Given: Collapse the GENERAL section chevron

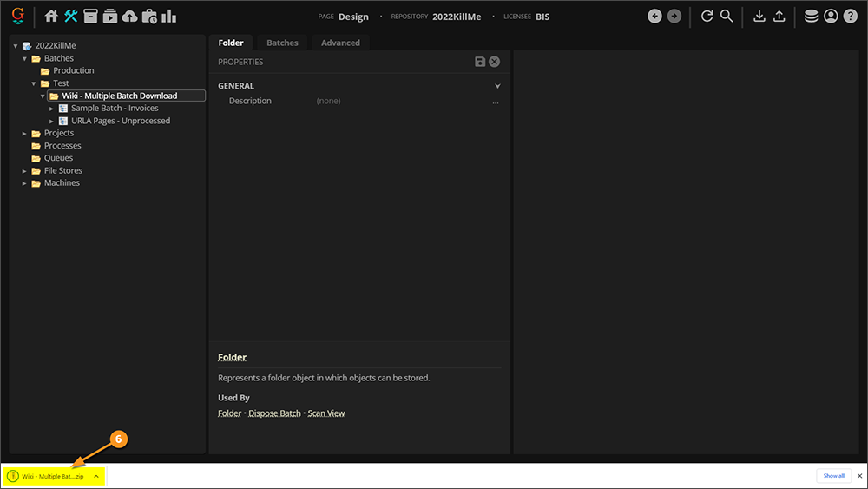Looking at the screenshot, I should (497, 86).
